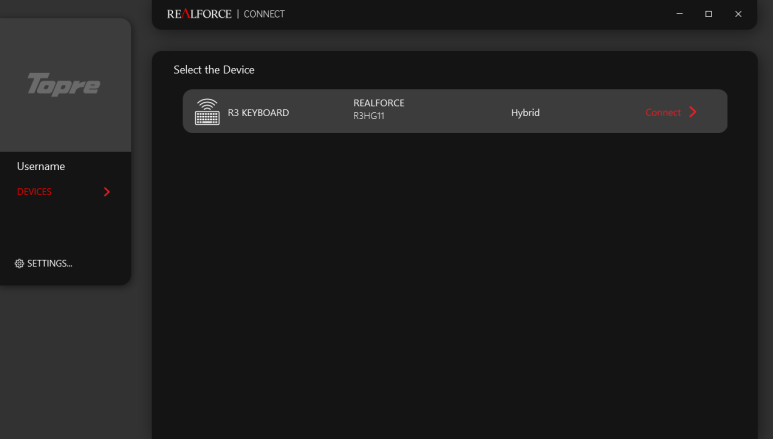Open the SETTINGS... menu entry
This screenshot has height=439, width=773.
pos(49,263)
